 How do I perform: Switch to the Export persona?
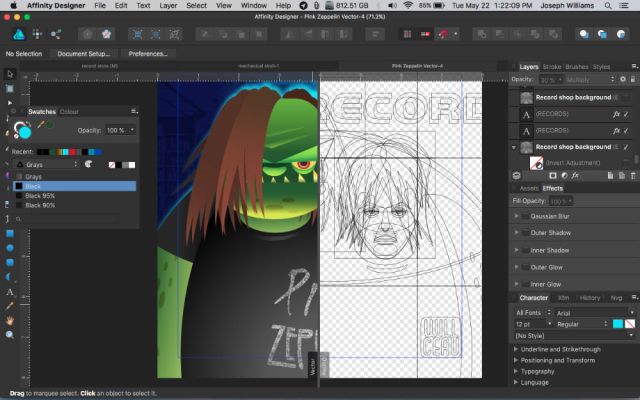56,34
